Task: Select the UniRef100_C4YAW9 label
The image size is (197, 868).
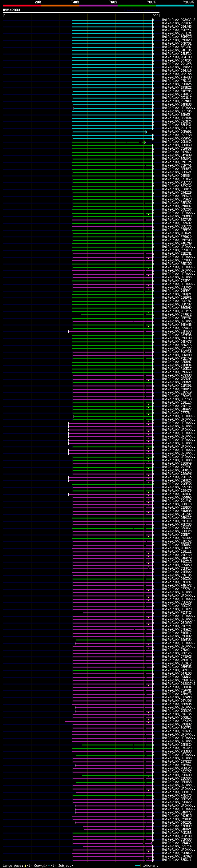Action: tap(177, 155)
